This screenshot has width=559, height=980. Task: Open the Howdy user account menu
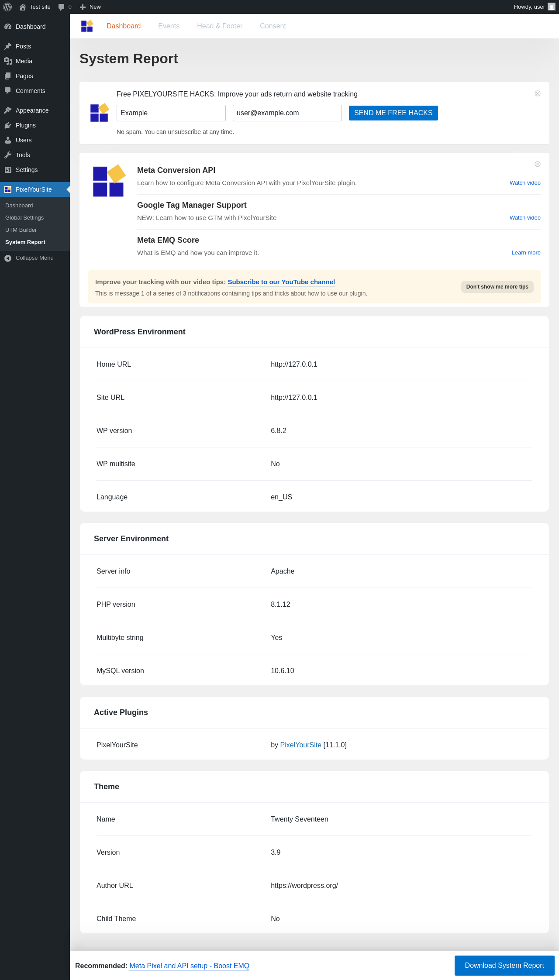pyautogui.click(x=534, y=7)
